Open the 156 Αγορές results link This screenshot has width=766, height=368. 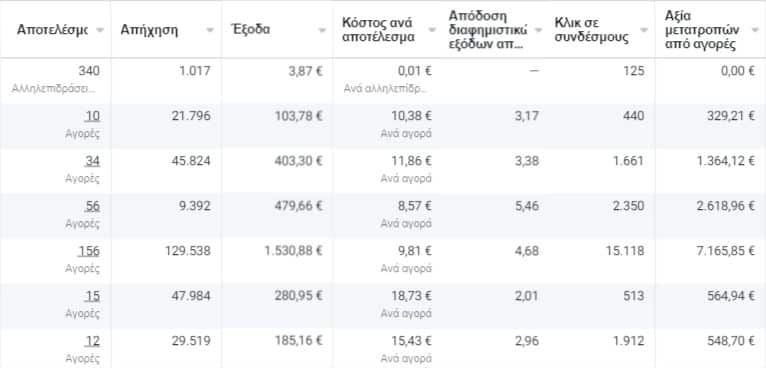pos(89,251)
